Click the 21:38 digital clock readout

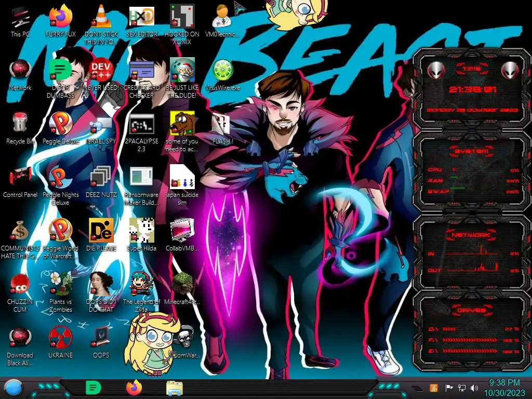472,89
